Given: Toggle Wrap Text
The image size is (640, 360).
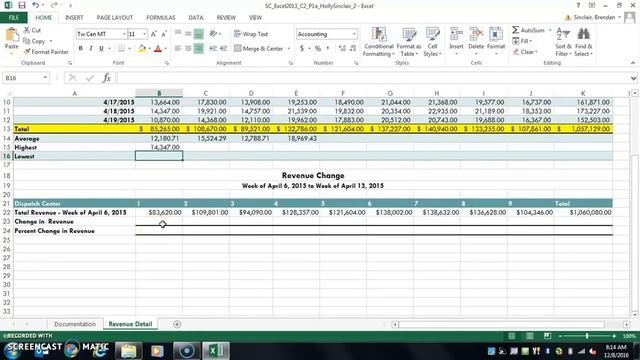Looking at the screenshot, I should pyautogui.click(x=251, y=34).
